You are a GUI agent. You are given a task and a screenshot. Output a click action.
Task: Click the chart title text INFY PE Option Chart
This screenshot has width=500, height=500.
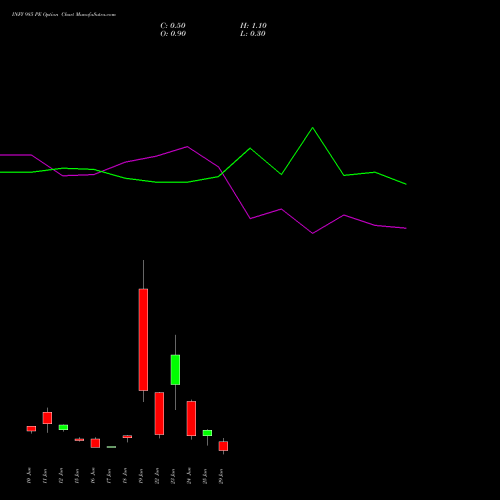point(64,15)
